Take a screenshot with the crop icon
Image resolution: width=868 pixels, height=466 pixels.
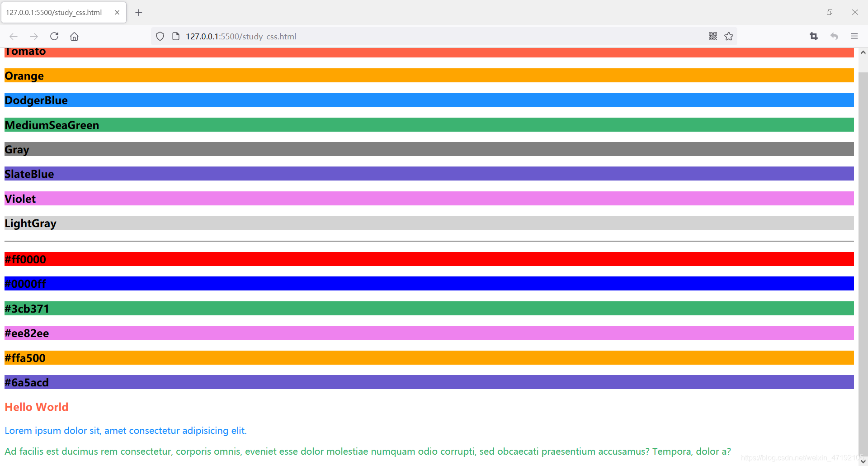tap(814, 36)
